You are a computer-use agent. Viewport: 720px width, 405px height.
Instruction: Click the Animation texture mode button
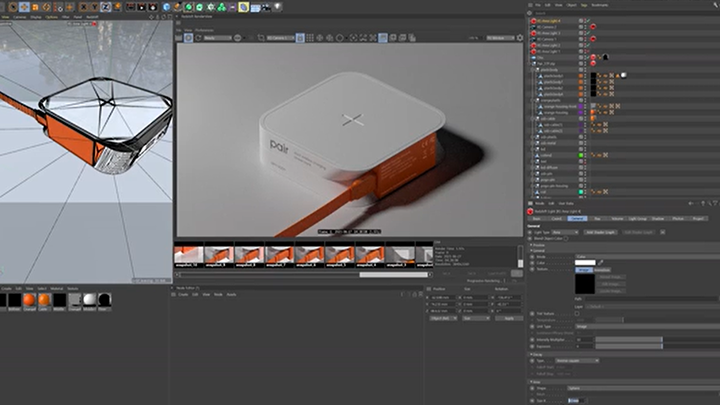602,270
